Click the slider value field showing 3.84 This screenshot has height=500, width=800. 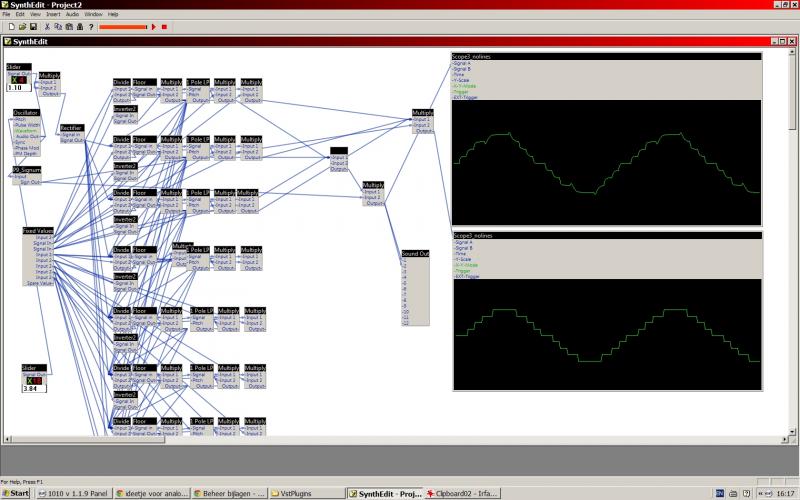click(34, 389)
